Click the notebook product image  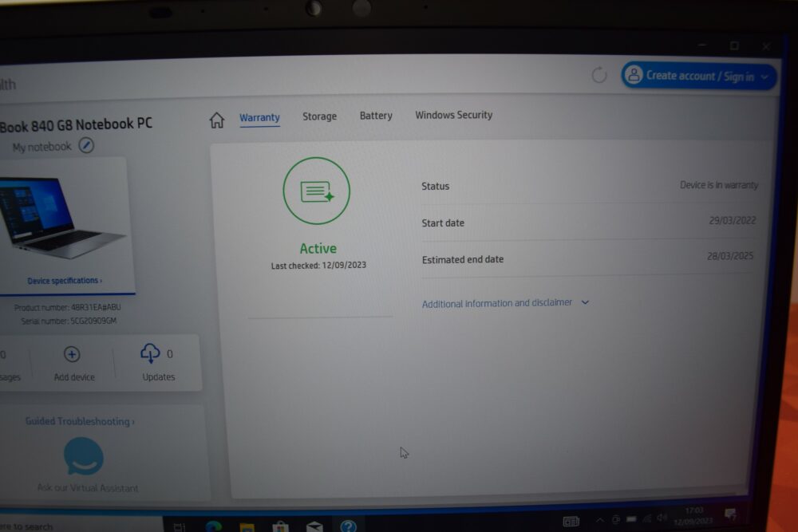coord(61,217)
